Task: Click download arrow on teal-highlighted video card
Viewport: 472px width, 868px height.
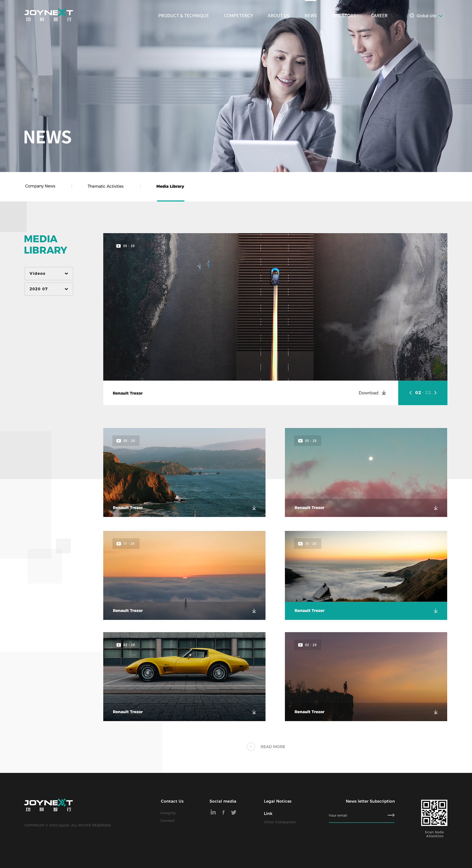Action: point(436,611)
